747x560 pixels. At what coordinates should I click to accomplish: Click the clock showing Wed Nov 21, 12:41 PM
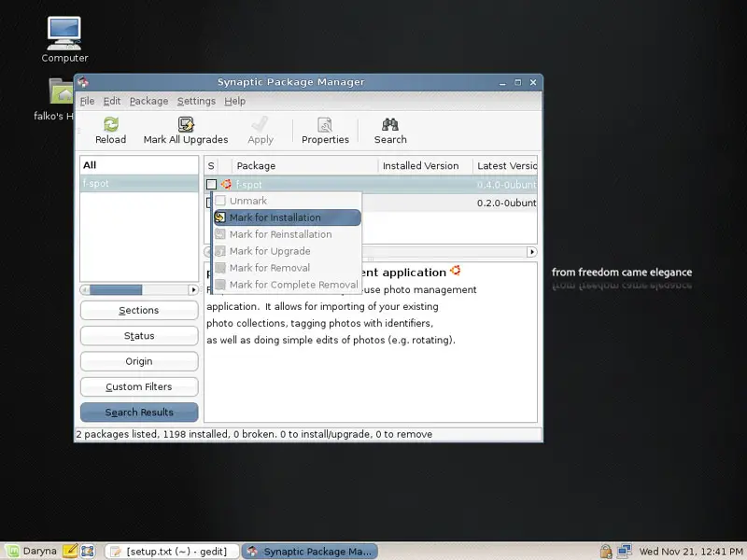pos(690,552)
